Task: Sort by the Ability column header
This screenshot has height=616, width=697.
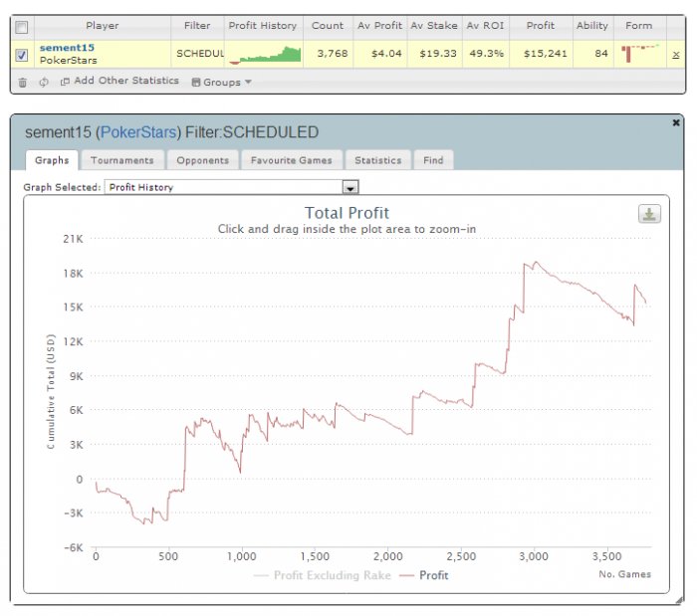Action: tap(592, 26)
